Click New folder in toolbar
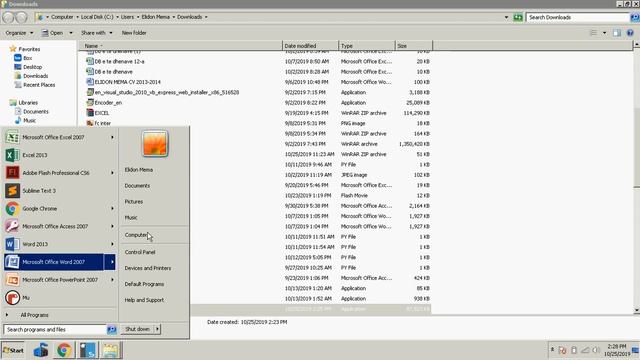 click(x=134, y=33)
